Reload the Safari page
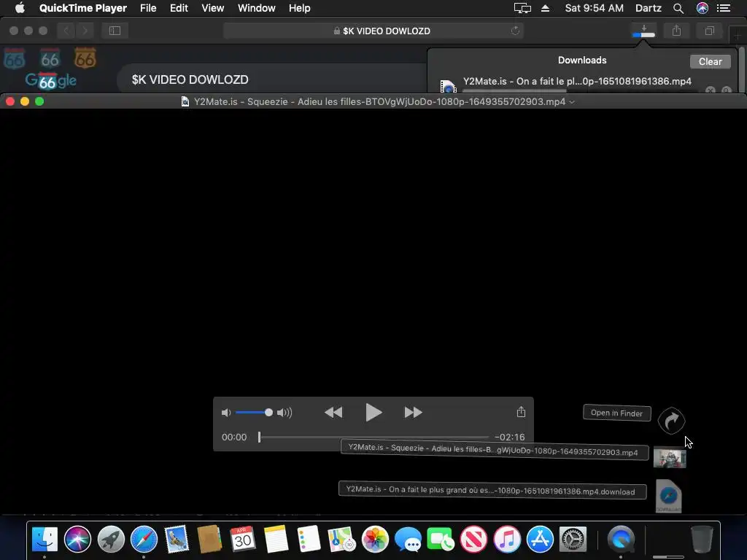 tap(515, 31)
